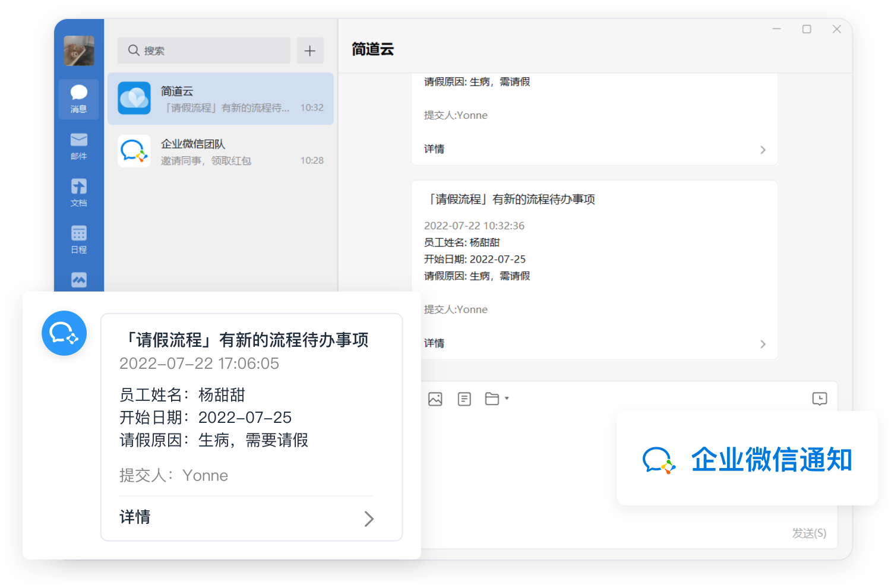
Task: Click 详情 arrow on top partial message card
Action: click(763, 150)
